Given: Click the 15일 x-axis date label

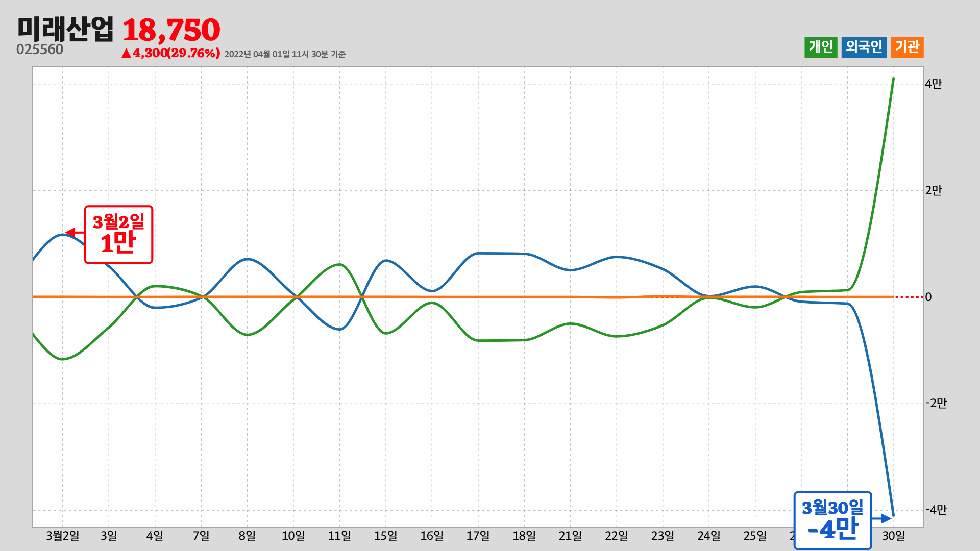Looking at the screenshot, I should (386, 536).
